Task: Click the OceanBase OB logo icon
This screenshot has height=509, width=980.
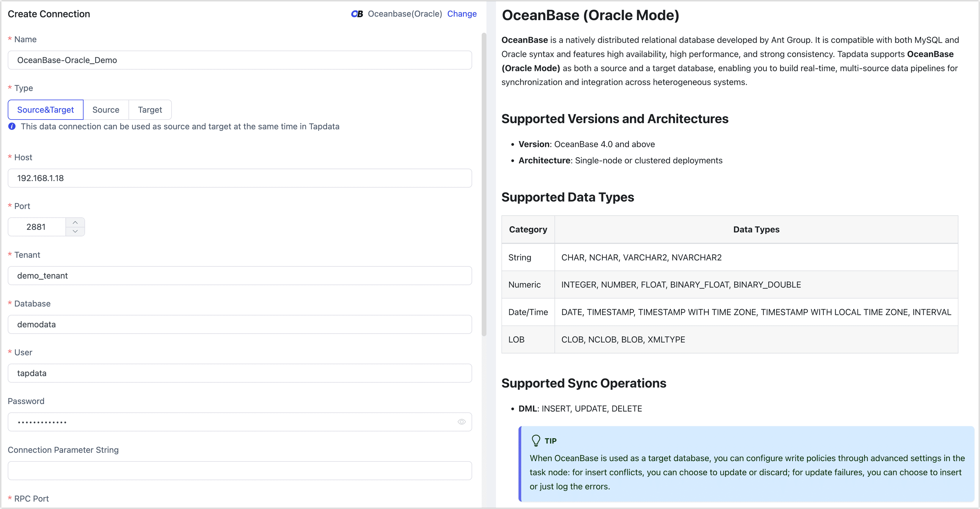Action: 357,14
